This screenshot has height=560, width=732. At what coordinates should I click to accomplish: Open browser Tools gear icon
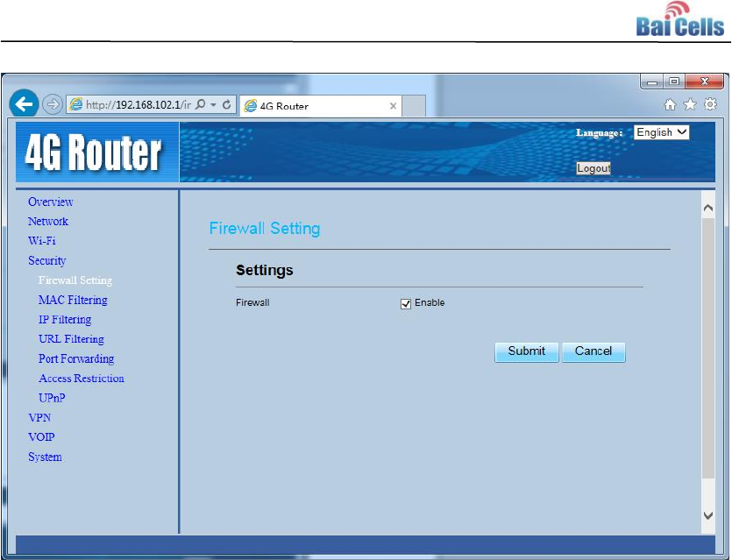tap(710, 104)
